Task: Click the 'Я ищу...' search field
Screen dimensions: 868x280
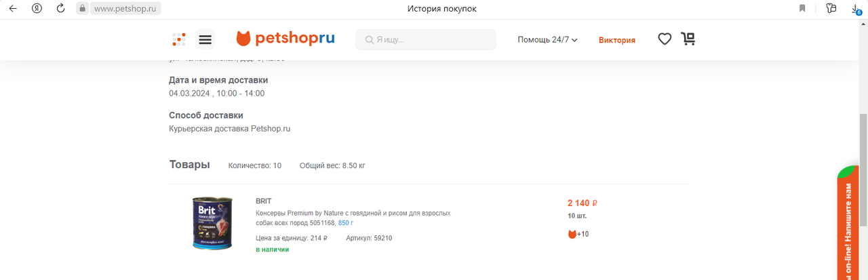Action: click(426, 39)
